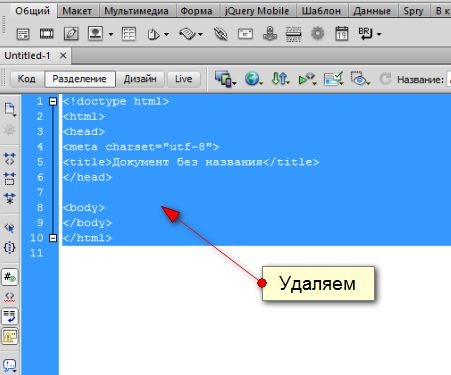Click the Refresh design view icon
The height and width of the screenshot is (375, 451).
tap(385, 79)
